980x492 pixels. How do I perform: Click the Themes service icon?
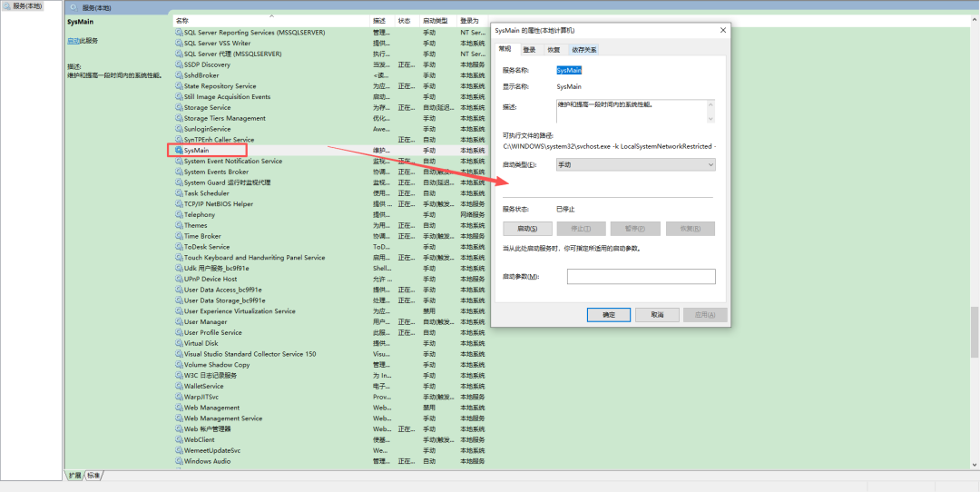tap(179, 225)
